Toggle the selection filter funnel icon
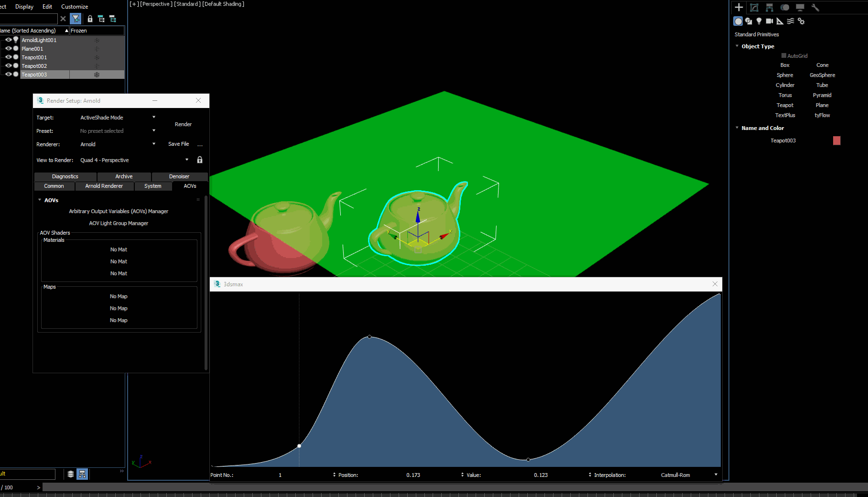The height and width of the screenshot is (497, 868). click(76, 19)
